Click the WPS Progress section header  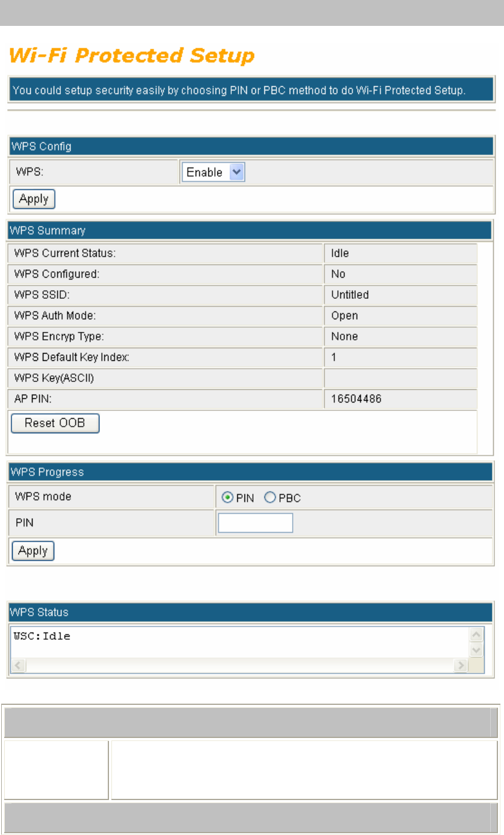tap(250, 472)
